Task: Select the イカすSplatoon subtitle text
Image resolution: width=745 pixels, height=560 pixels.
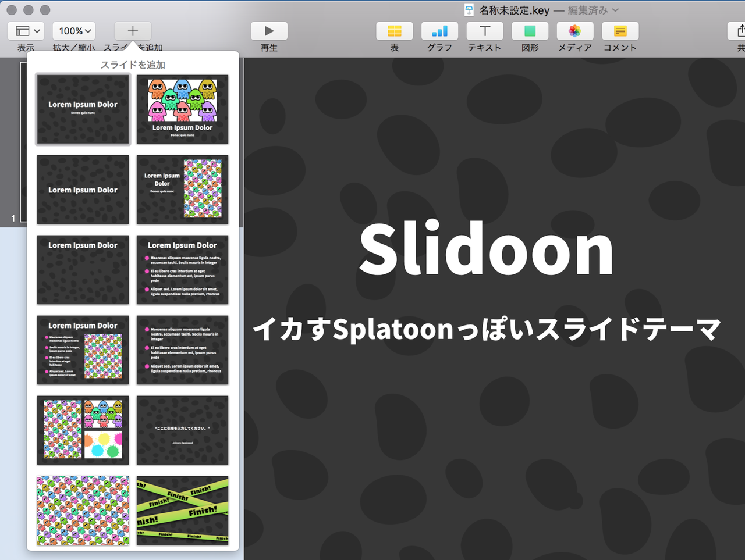Action: tap(487, 329)
